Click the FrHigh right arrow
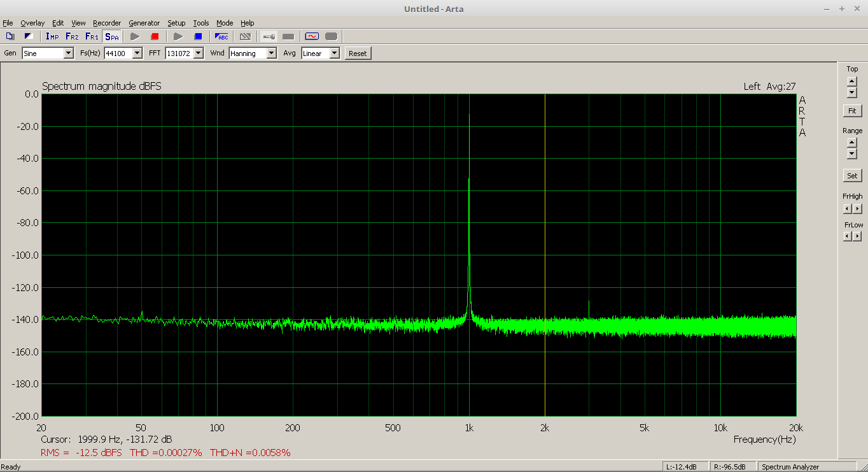The image size is (868, 472). 857,209
